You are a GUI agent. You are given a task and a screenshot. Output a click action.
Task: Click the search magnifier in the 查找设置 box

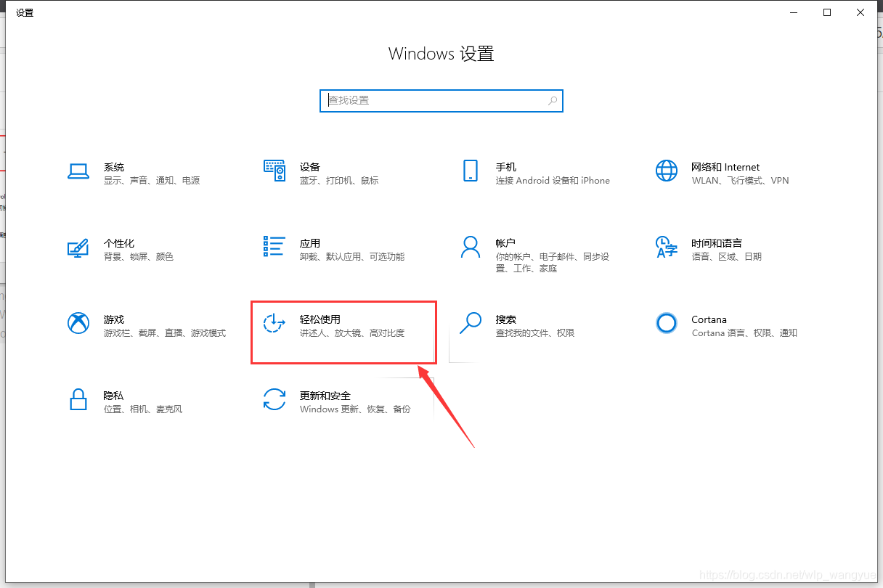tap(553, 101)
